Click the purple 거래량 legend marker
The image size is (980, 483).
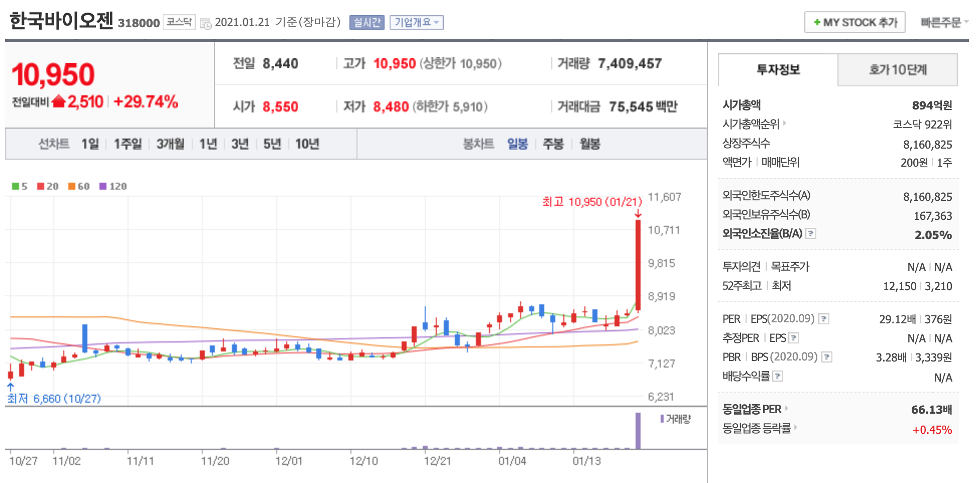(x=662, y=419)
